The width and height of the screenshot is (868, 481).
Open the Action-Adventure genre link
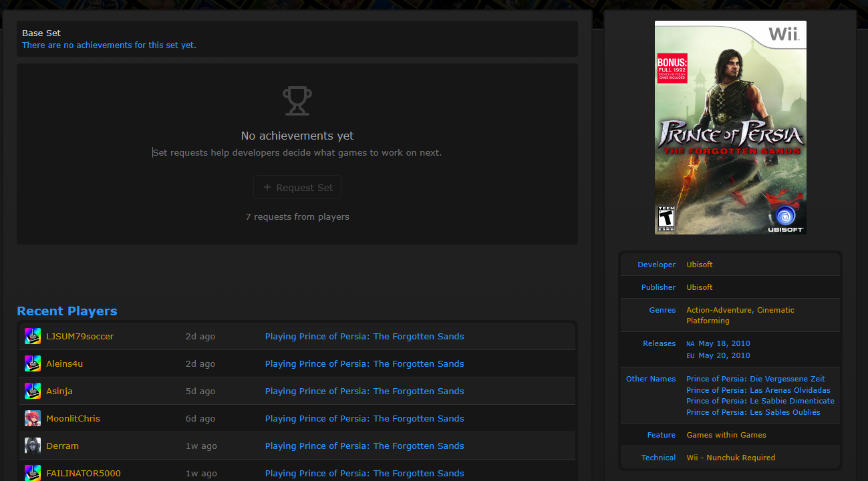click(720, 310)
